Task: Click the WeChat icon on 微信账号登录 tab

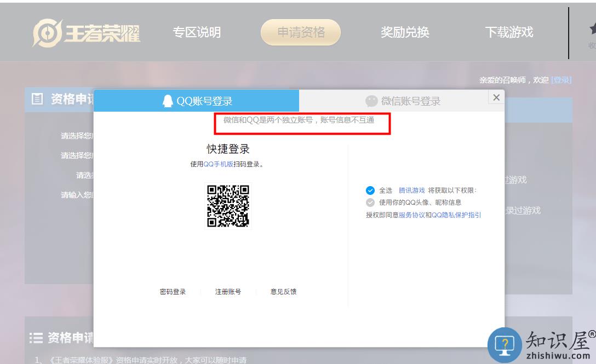Action: tap(371, 100)
